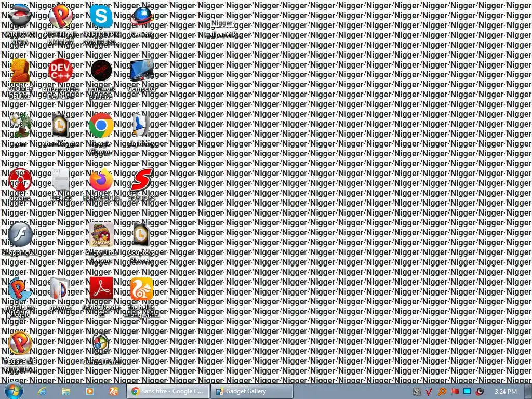The height and width of the screenshot is (399, 532).
Task: Click the blue monitor tray icon
Action: click(467, 392)
